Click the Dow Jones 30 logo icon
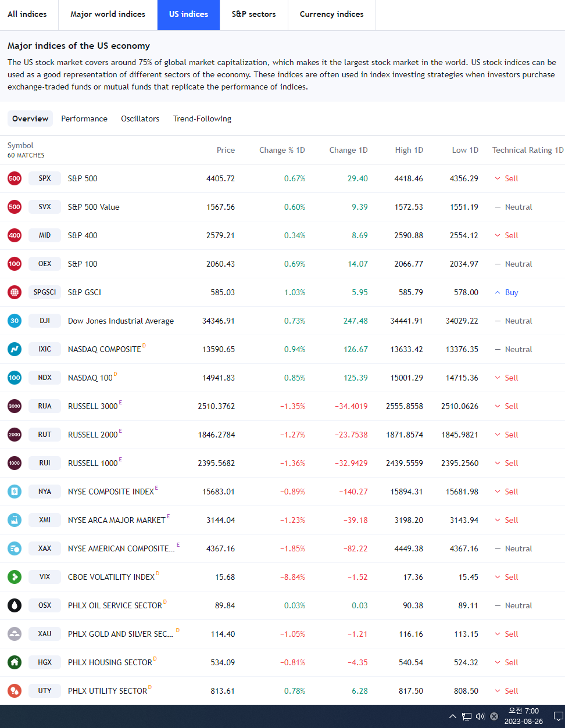 tap(15, 321)
